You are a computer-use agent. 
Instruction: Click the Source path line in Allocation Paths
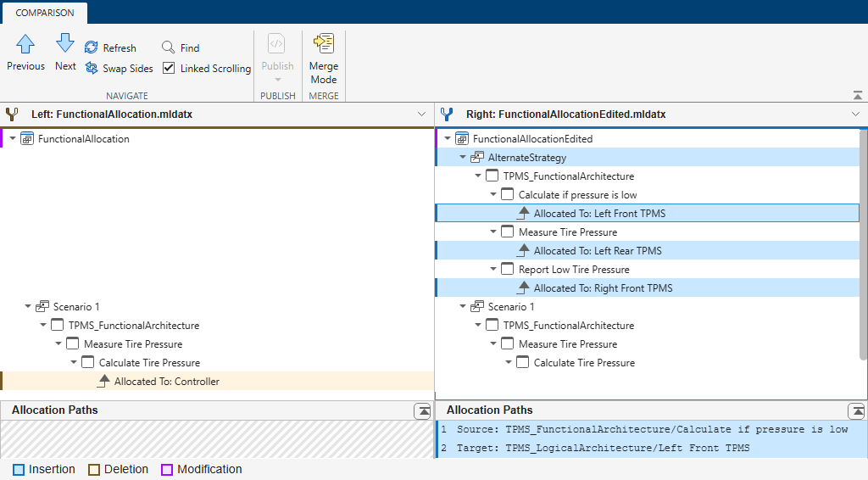pos(652,429)
